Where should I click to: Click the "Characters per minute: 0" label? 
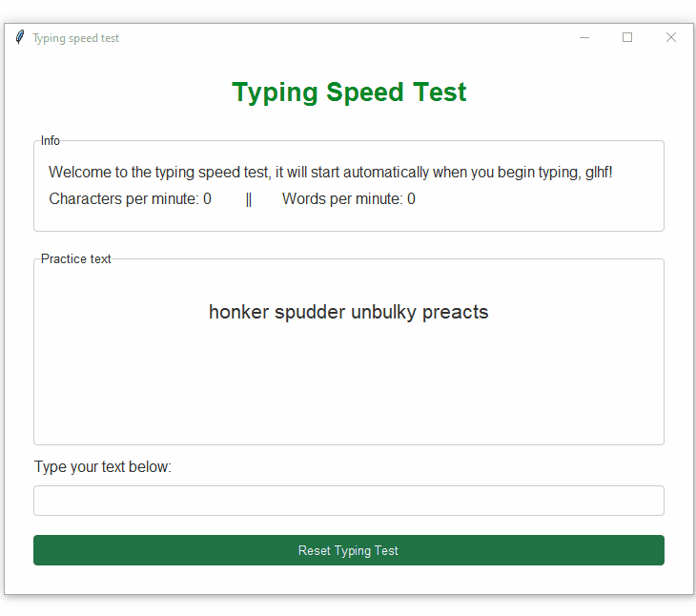pyautogui.click(x=130, y=199)
